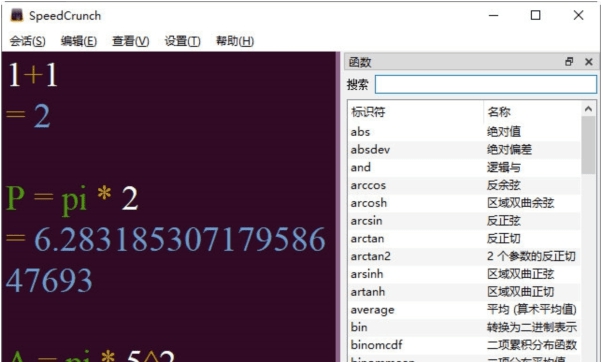Undock the 函数 panel with float icon
Image resolution: width=603 pixels, height=362 pixels.
[x=569, y=62]
